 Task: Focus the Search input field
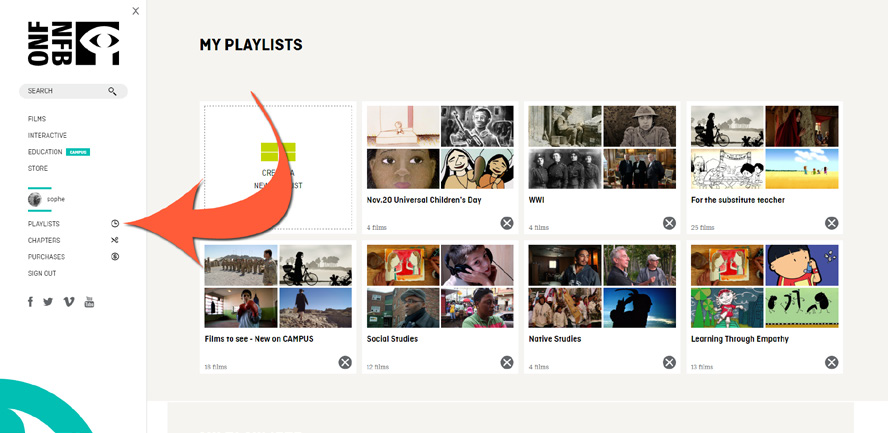click(x=73, y=91)
